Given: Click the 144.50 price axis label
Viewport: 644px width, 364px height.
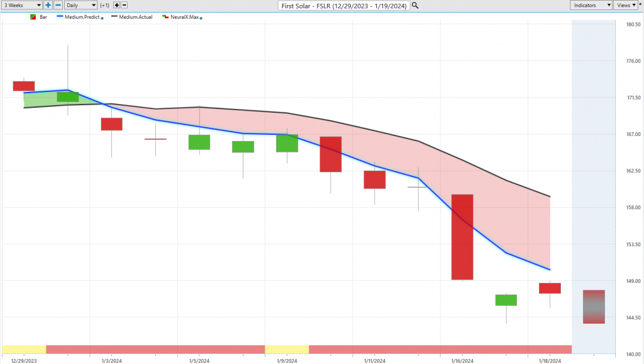Looking at the screenshot, I should [x=633, y=317].
